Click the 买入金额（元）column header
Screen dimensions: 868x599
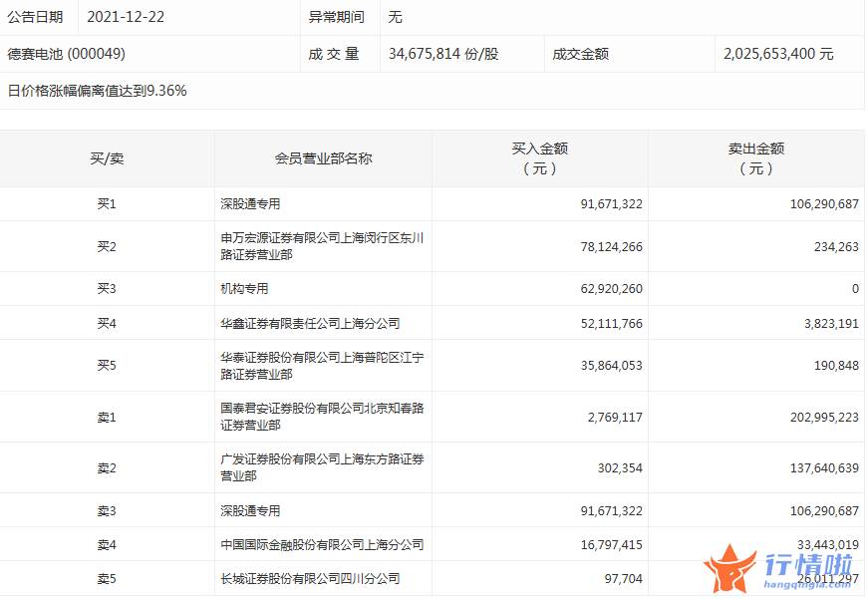tap(540, 158)
